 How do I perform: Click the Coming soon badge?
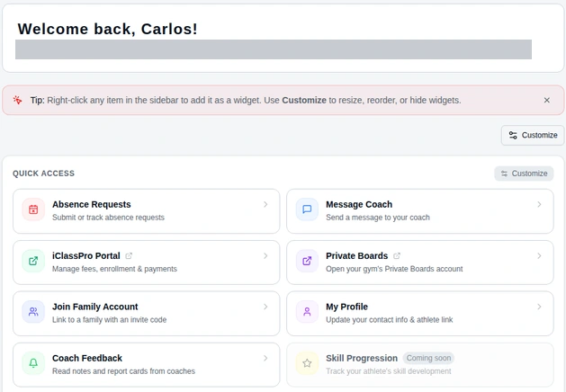(x=428, y=358)
